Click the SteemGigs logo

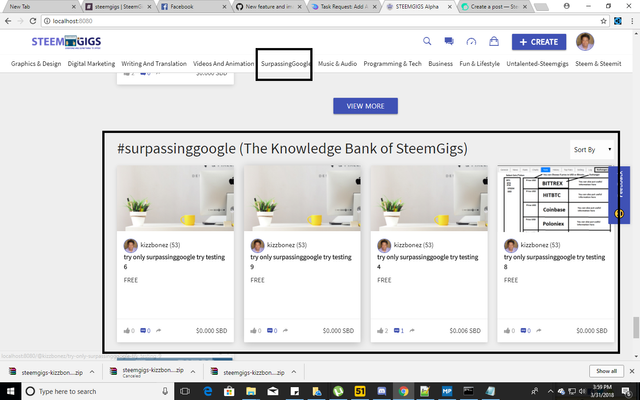tap(66, 42)
